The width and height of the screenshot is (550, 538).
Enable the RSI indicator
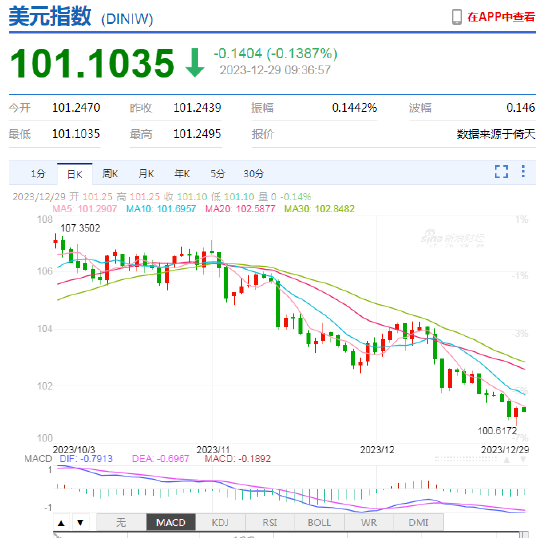click(270, 523)
